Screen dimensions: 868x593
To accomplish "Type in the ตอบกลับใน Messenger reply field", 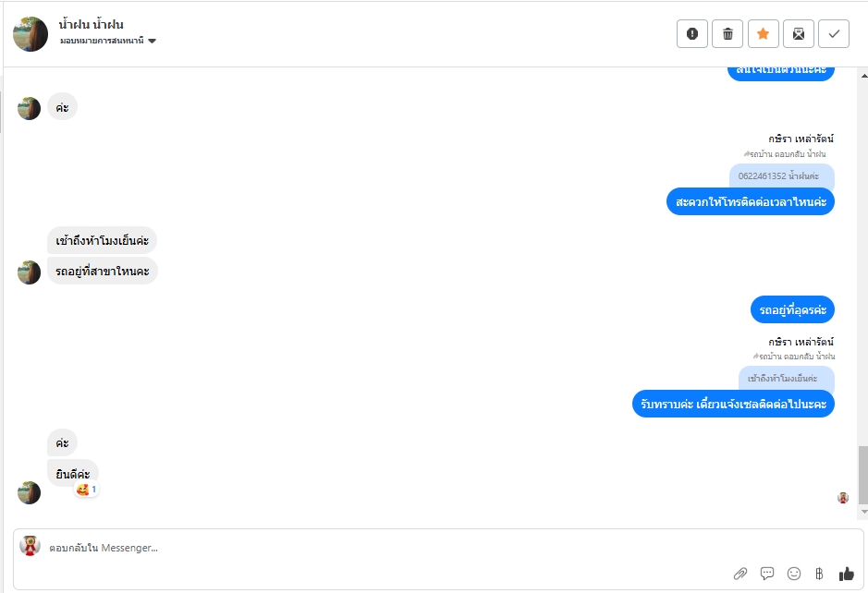I will click(x=370, y=548).
